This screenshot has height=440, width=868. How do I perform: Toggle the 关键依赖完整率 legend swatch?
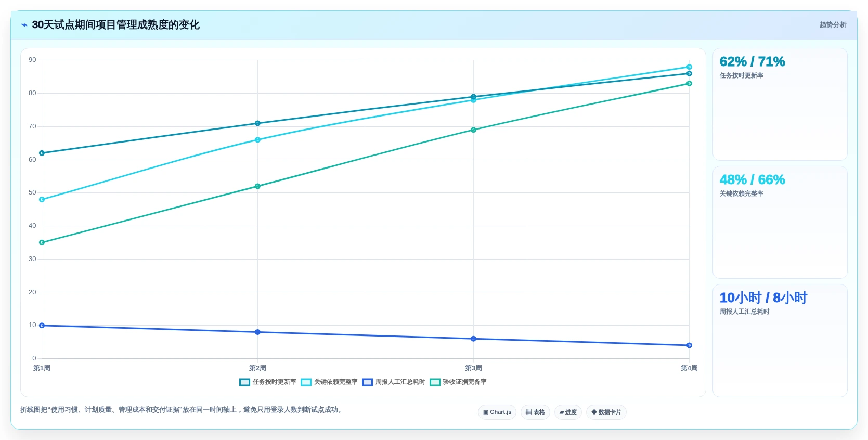[x=306, y=382]
